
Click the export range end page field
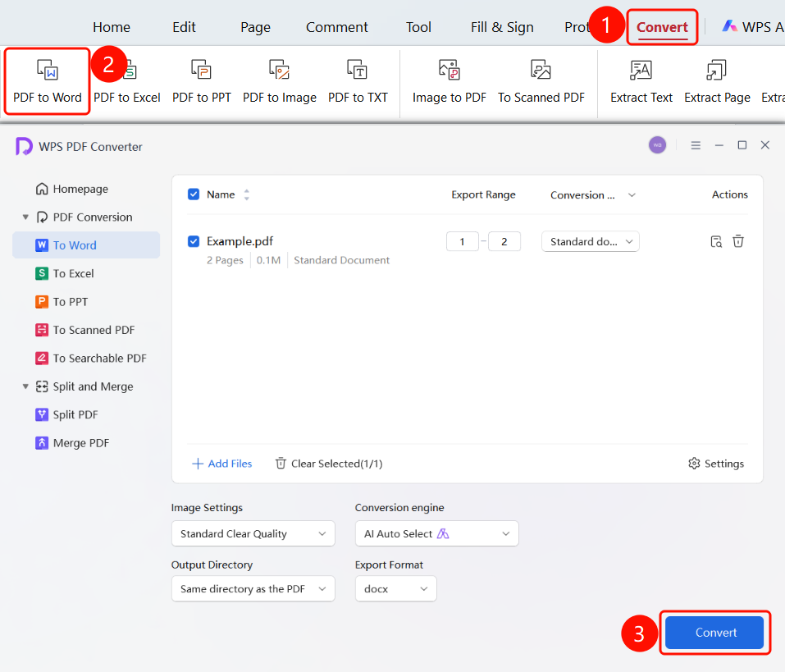[x=504, y=241]
